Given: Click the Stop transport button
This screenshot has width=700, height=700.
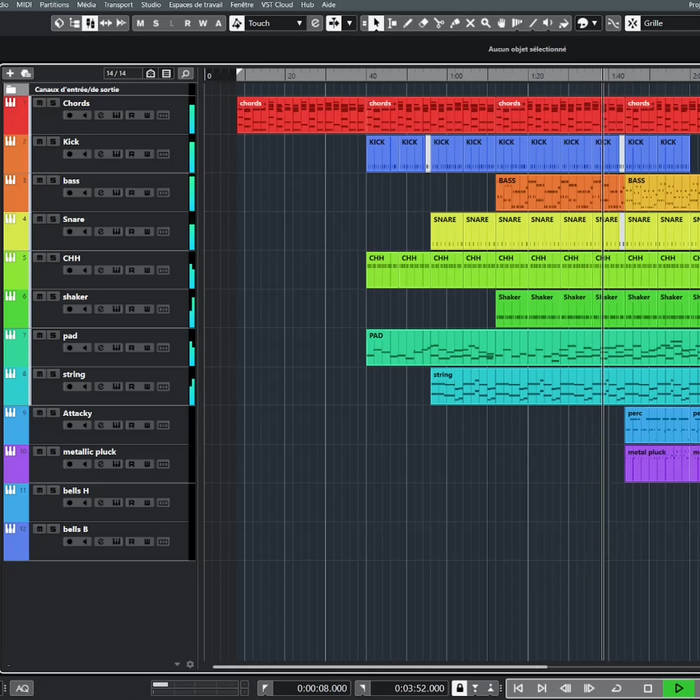Looking at the screenshot, I should click(x=648, y=688).
